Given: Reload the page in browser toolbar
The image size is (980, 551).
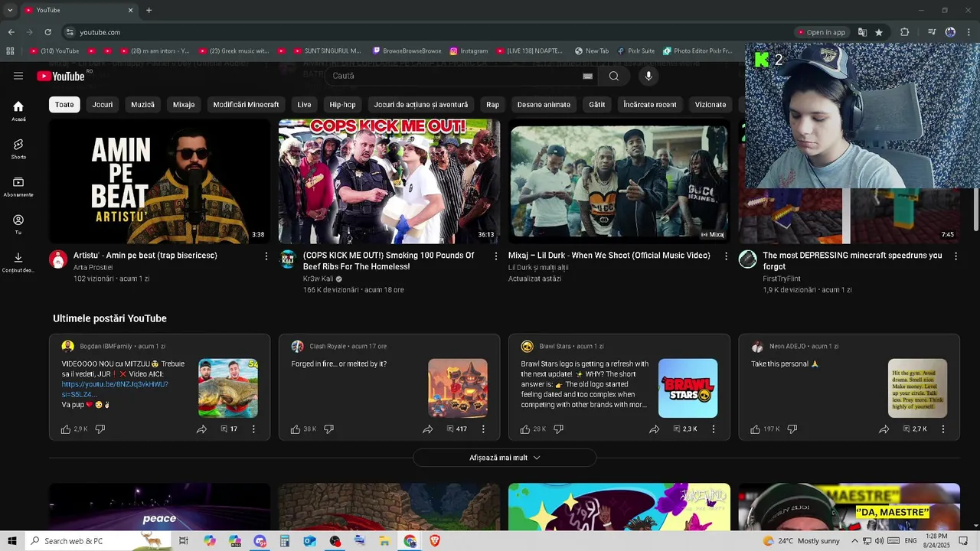Looking at the screenshot, I should 47,32.
